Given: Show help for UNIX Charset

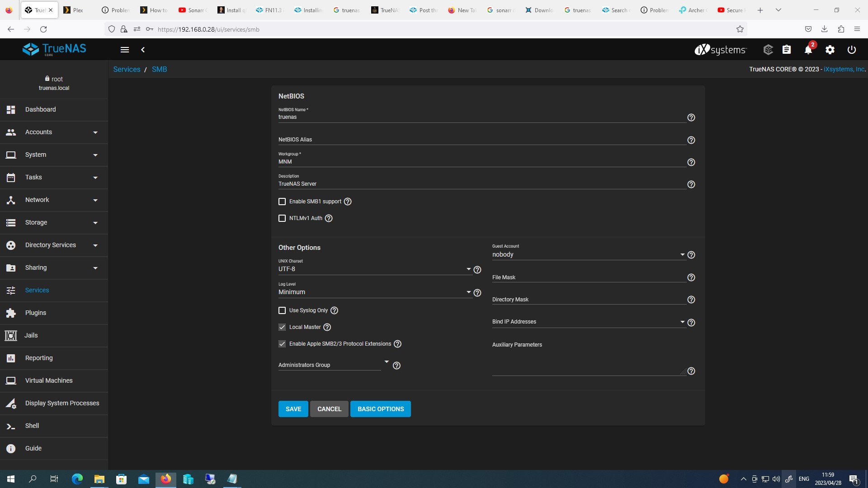Looking at the screenshot, I should pyautogui.click(x=477, y=270).
